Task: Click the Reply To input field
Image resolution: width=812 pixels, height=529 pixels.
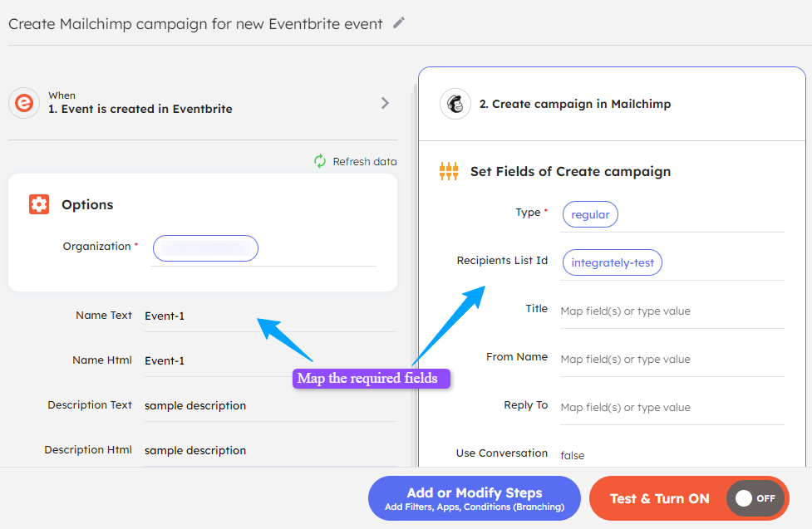Action: pos(671,408)
